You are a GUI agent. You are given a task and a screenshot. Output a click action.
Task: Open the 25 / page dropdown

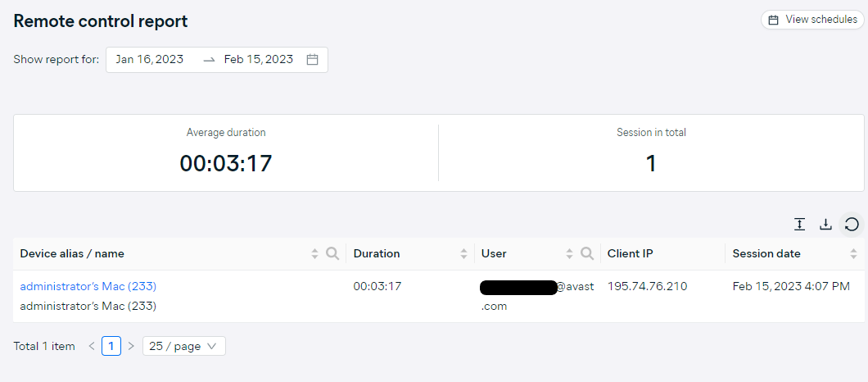183,346
